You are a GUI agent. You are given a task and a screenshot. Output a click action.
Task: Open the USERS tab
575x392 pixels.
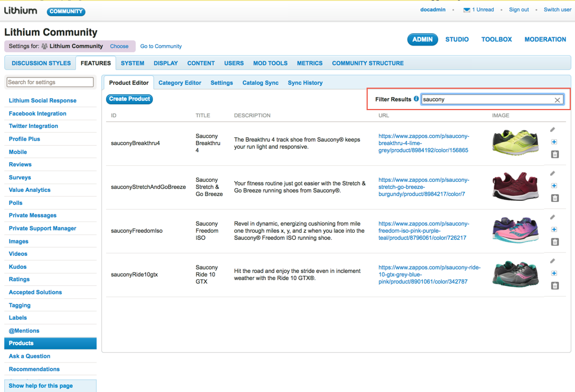(x=234, y=63)
